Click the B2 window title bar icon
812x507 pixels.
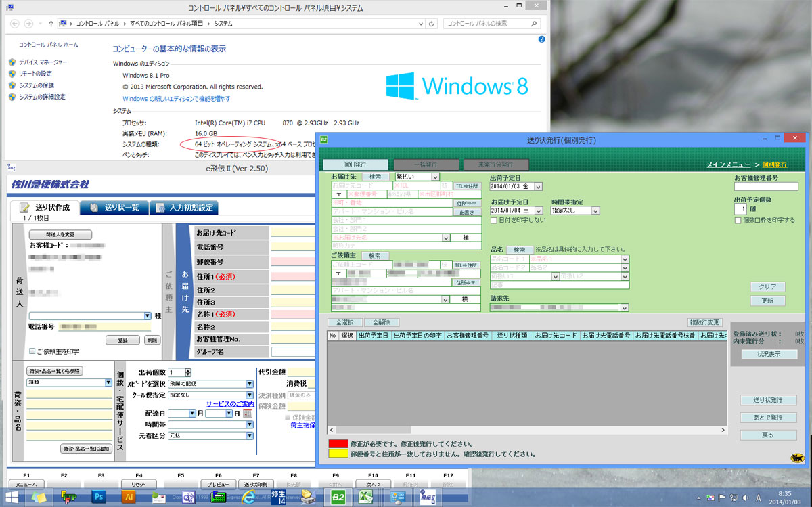323,139
